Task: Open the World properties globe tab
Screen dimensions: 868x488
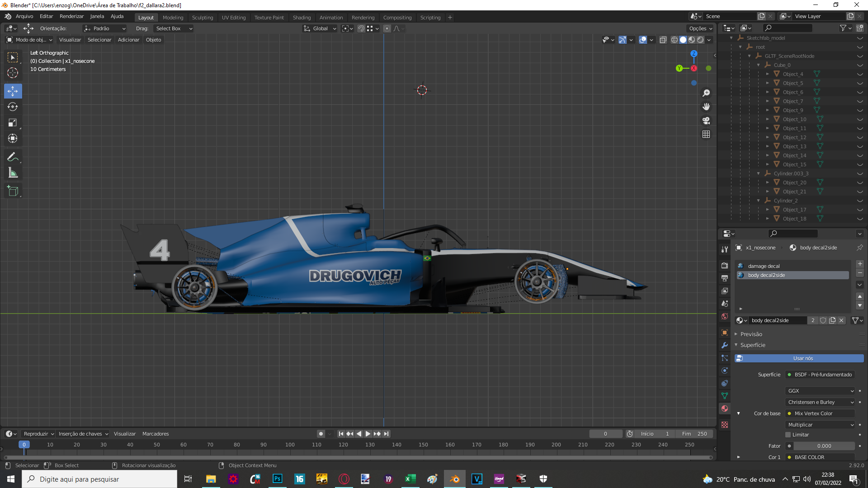Action: tap(725, 316)
